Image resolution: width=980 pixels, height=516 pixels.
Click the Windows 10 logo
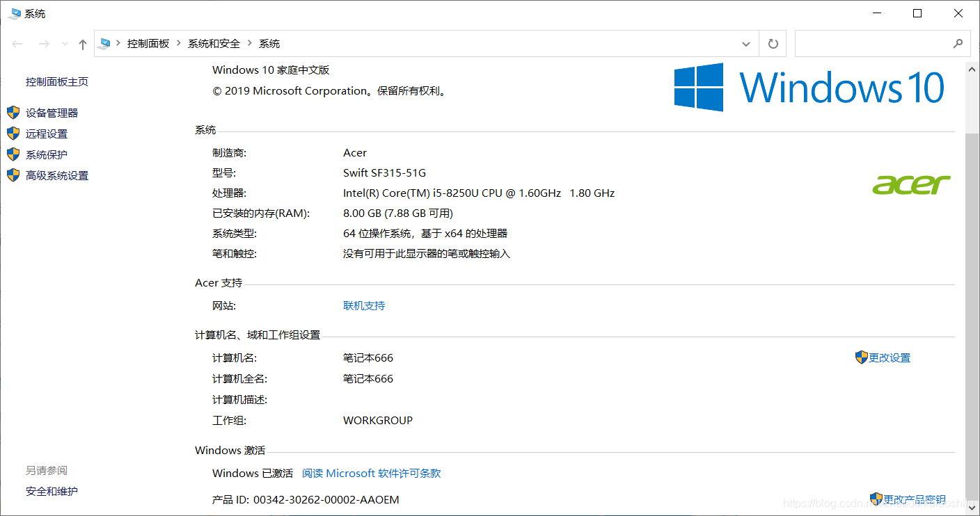click(x=809, y=87)
